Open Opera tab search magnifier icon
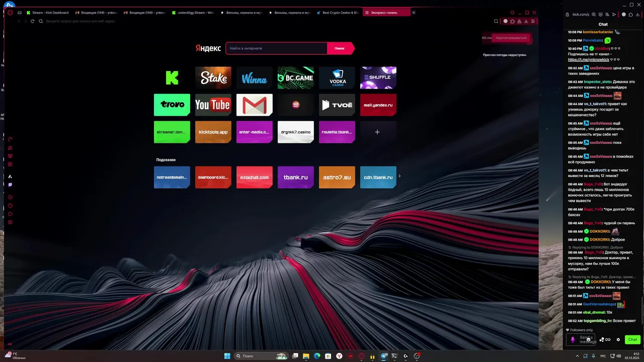The width and height of the screenshot is (644, 362). click(x=512, y=13)
